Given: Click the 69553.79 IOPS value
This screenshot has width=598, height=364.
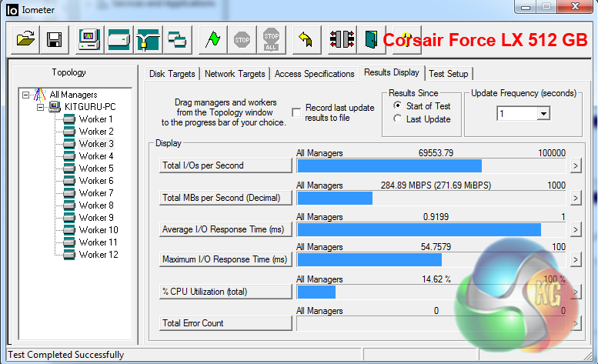Looking at the screenshot, I should tap(436, 153).
